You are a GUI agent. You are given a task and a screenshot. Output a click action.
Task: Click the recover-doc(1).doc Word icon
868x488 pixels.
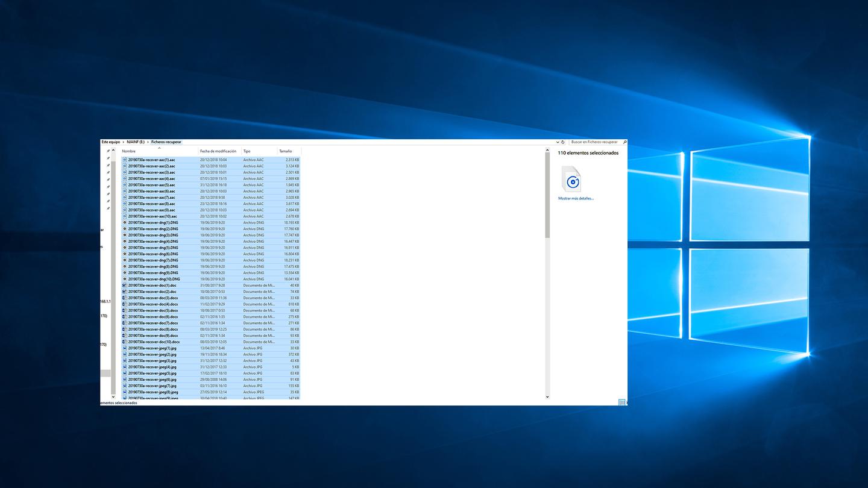[x=125, y=285]
